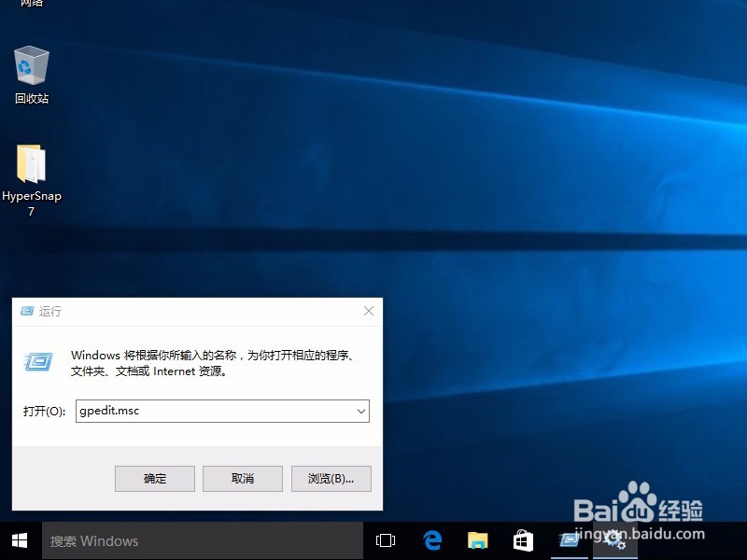Launch Microsoft Edge from the taskbar
The width and height of the screenshot is (747, 560).
[432, 541]
